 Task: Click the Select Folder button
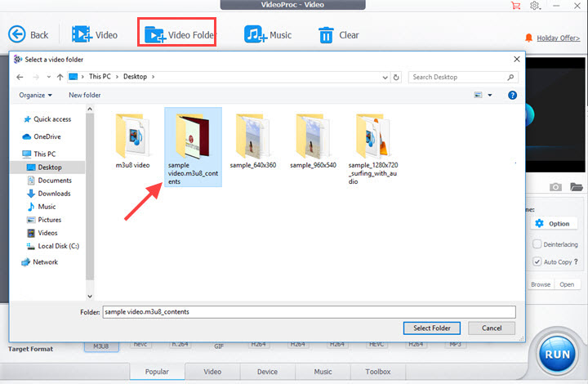(432, 328)
